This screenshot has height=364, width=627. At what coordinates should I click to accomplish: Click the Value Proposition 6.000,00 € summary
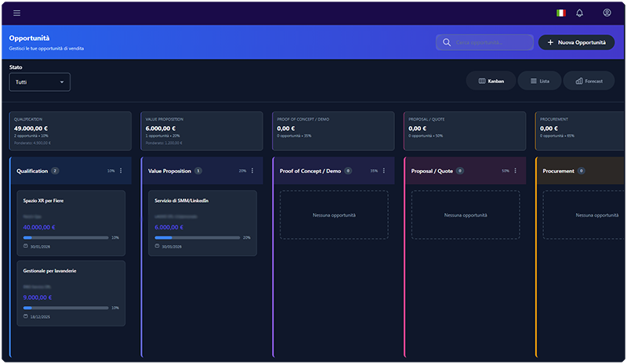tap(202, 130)
